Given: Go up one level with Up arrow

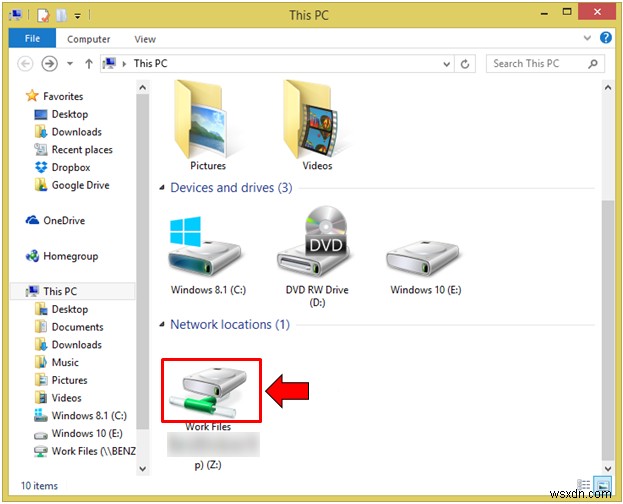Looking at the screenshot, I should pyautogui.click(x=89, y=64).
